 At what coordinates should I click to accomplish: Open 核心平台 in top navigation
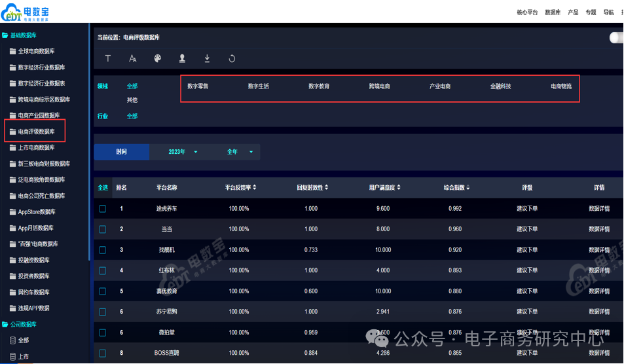(x=527, y=12)
